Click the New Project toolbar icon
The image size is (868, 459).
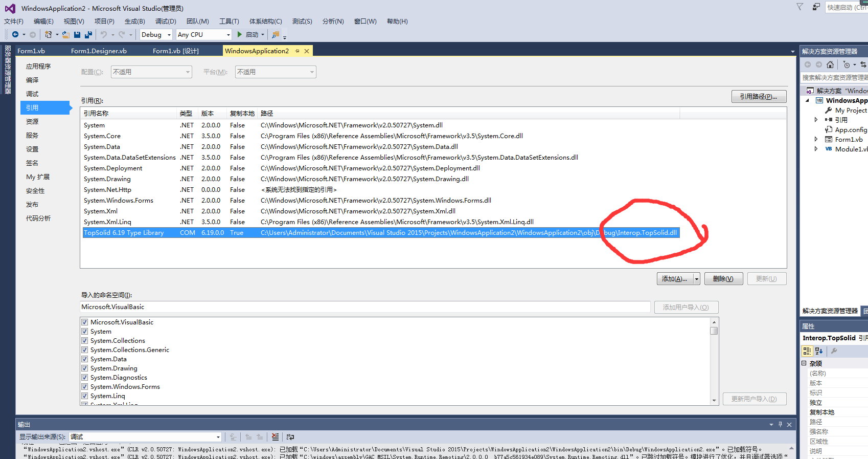pyautogui.click(x=48, y=34)
